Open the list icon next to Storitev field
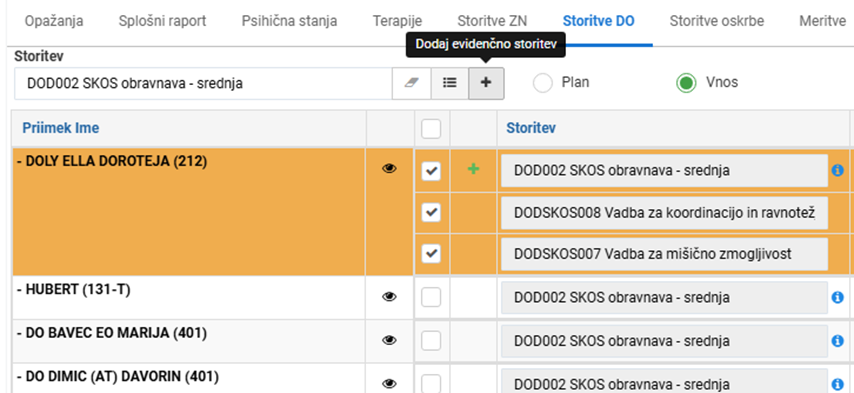 (x=449, y=83)
